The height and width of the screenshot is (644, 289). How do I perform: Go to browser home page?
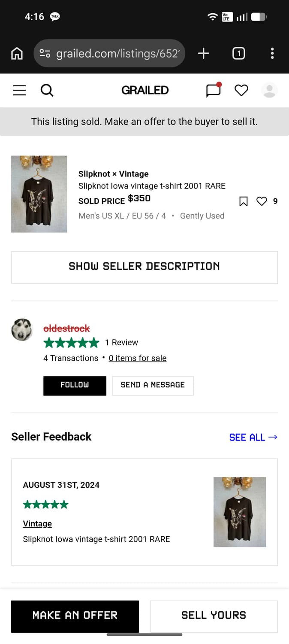coord(17,54)
